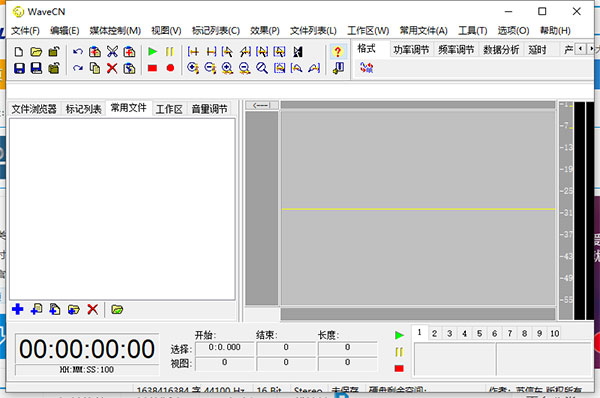Click the first blue-bracket selection marker icon
Screen dimensions: 600x398
[x=193, y=52]
